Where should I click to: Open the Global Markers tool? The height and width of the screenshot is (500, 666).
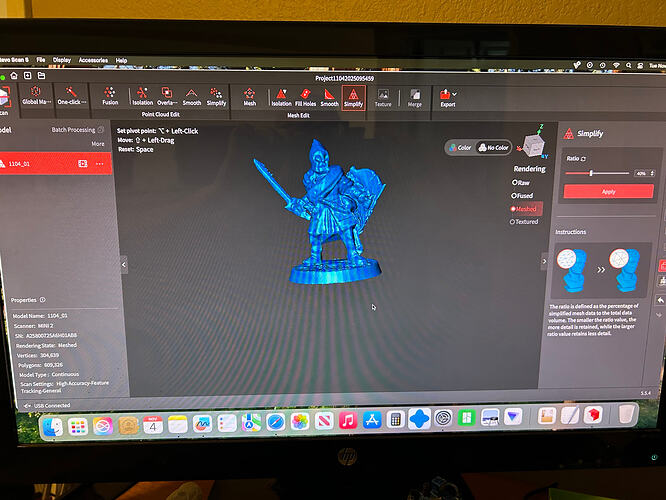(36, 96)
